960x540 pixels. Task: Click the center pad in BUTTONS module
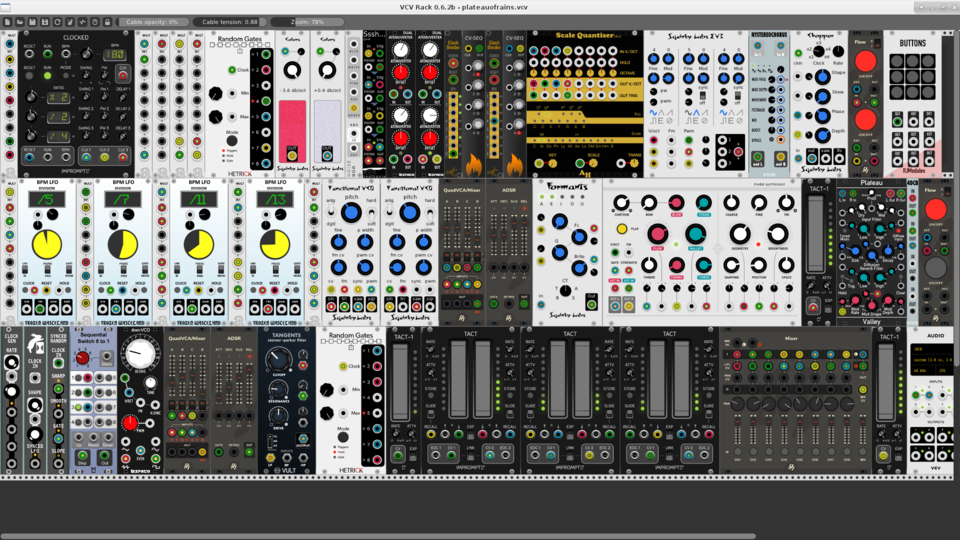click(x=912, y=77)
